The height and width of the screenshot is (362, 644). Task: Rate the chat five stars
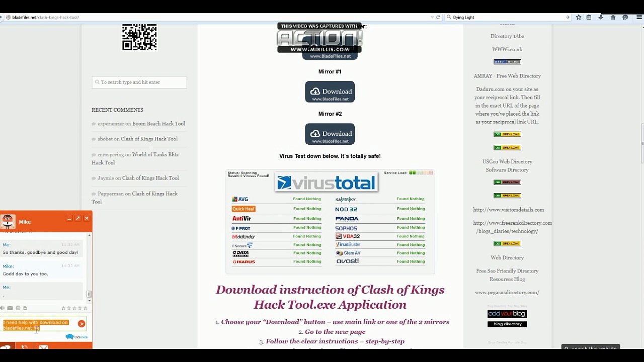(86, 308)
